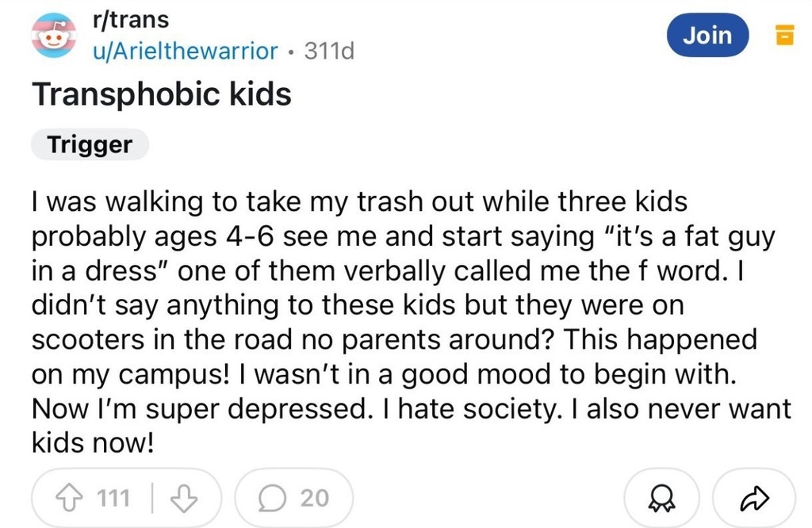Open u/Arielthewarrior's profile link
Screen dimensions: 812x528
click(x=186, y=52)
